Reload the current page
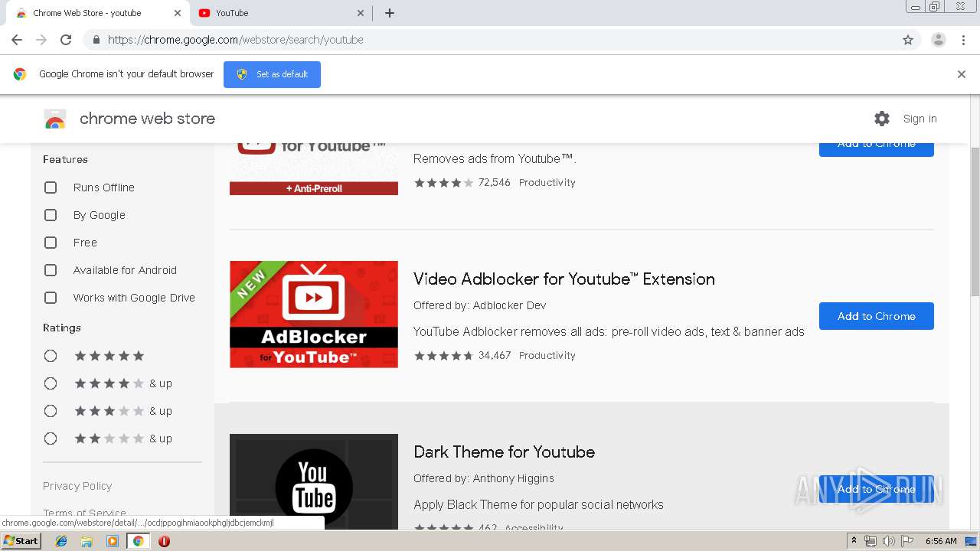The height and width of the screenshot is (551, 980). [66, 40]
